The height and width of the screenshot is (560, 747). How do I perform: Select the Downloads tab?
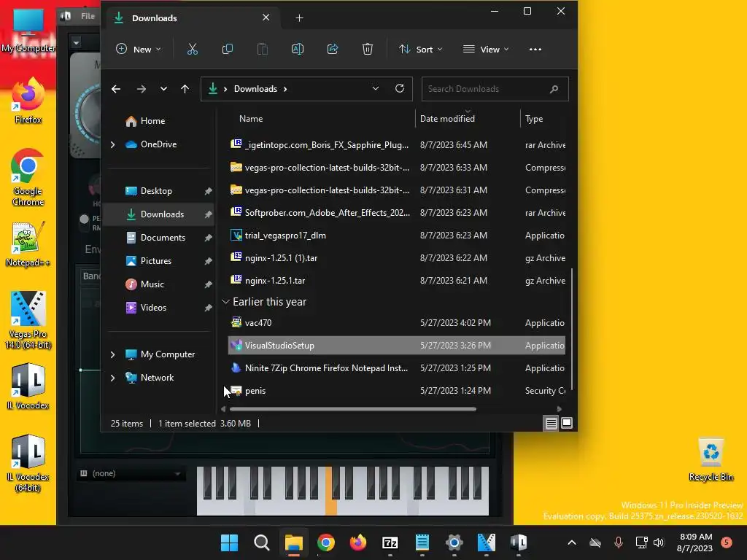pos(192,18)
